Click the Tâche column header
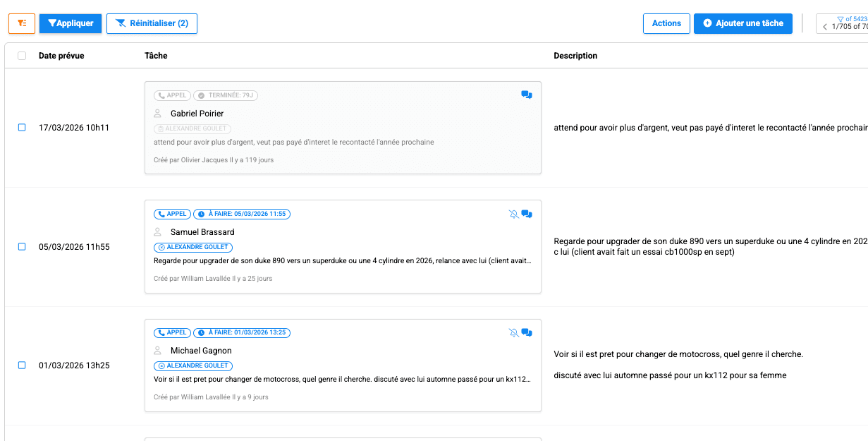 point(156,56)
